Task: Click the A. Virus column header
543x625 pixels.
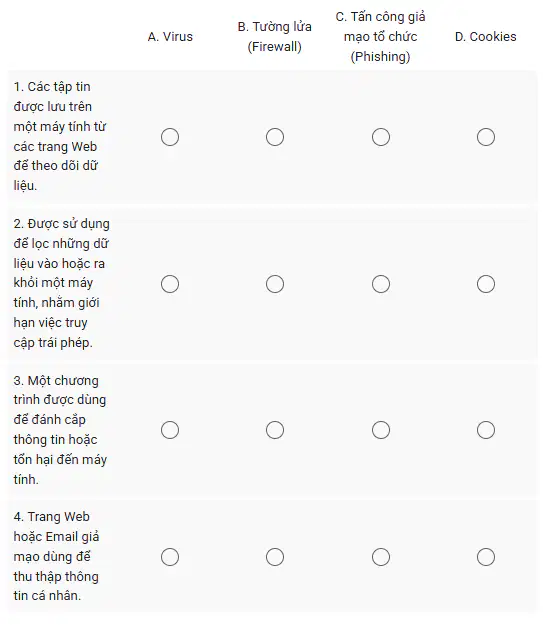Action: pyautogui.click(x=170, y=37)
